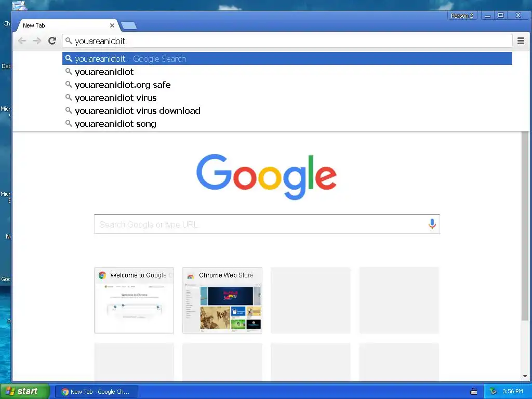
Task: Pick the 'youareanidiot virus download' suggestion
Action: 287,111
